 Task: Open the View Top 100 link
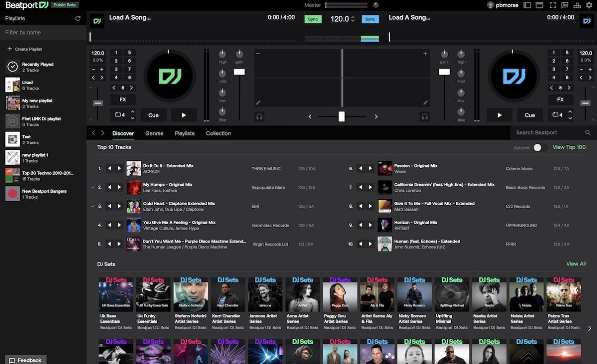tap(569, 147)
